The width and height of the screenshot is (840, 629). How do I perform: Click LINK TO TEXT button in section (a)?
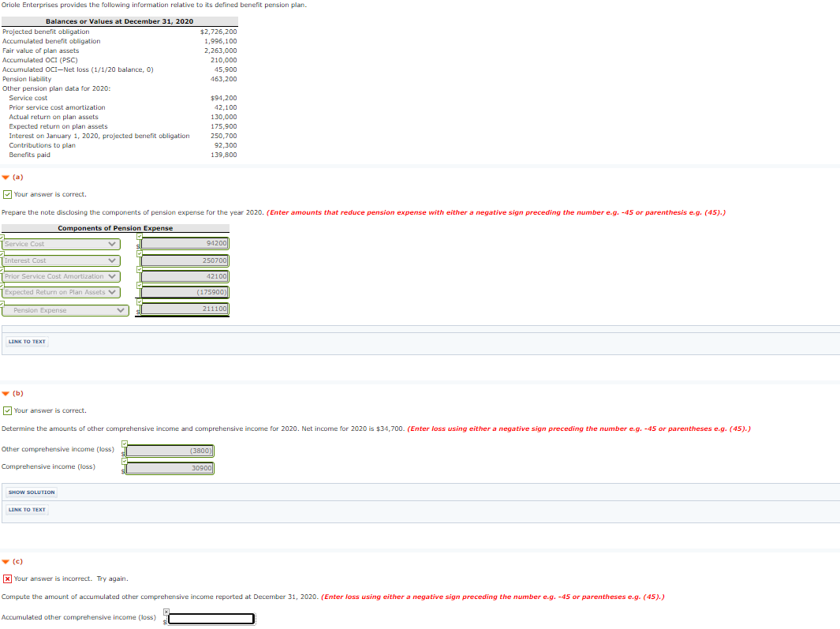point(27,342)
